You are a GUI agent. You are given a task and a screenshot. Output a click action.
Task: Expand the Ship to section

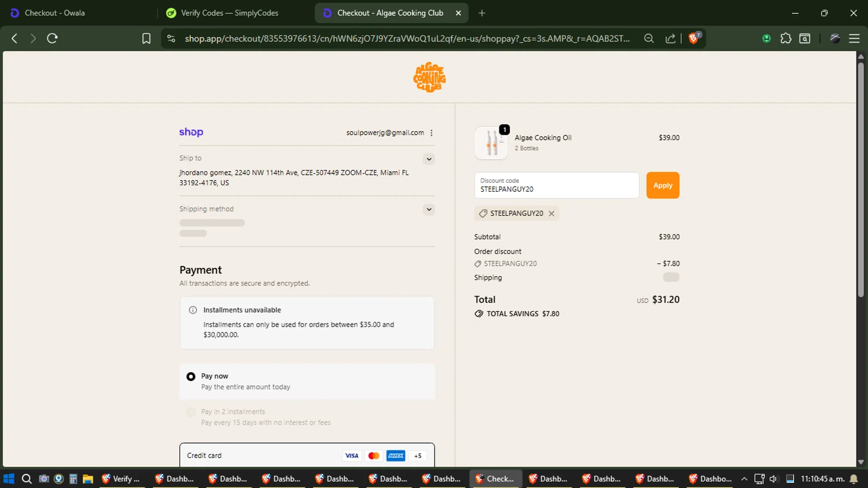tap(429, 159)
